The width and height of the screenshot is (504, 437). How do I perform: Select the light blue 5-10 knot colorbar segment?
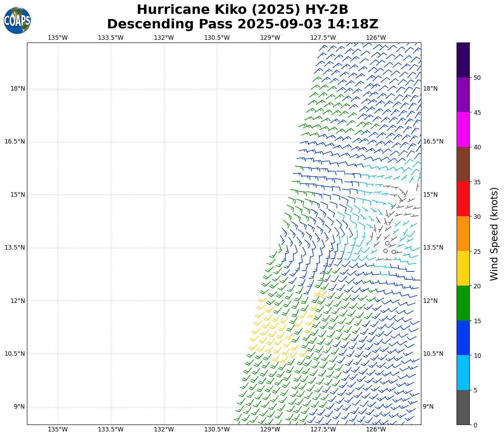pyautogui.click(x=463, y=373)
